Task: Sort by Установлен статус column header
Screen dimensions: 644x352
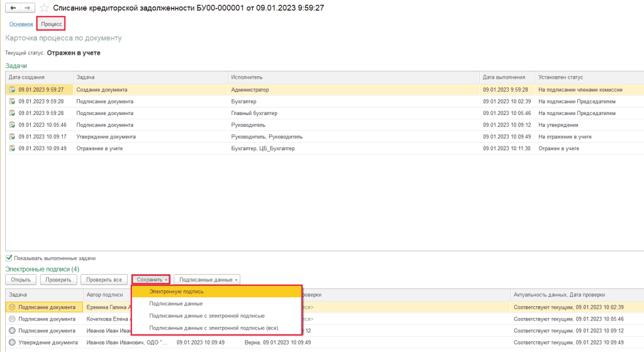Action: [x=589, y=77]
